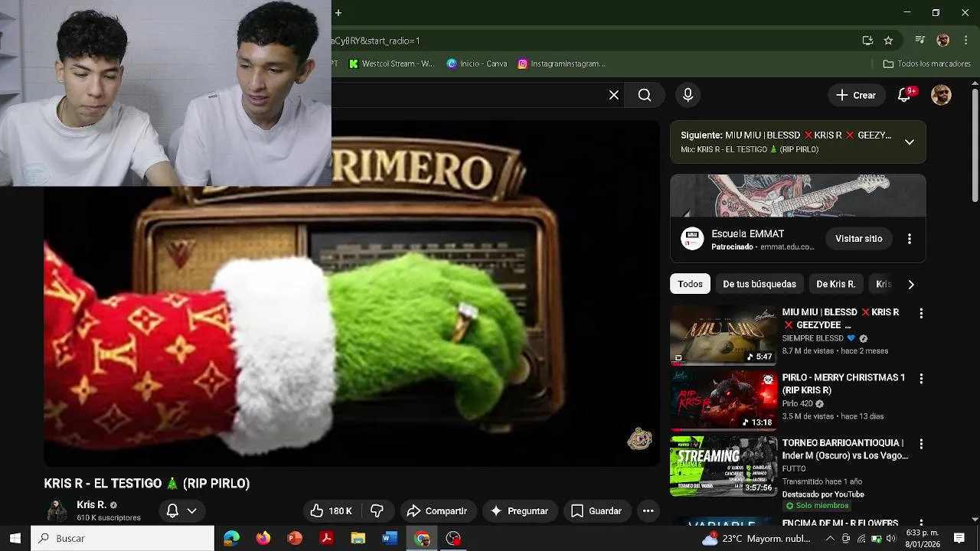
Task: Open options for TORNEO BARRIOANTIOQUIA video
Action: click(x=921, y=444)
